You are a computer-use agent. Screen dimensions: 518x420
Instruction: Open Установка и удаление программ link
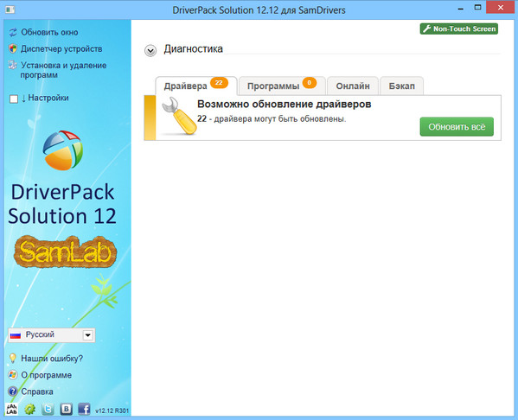click(x=63, y=70)
